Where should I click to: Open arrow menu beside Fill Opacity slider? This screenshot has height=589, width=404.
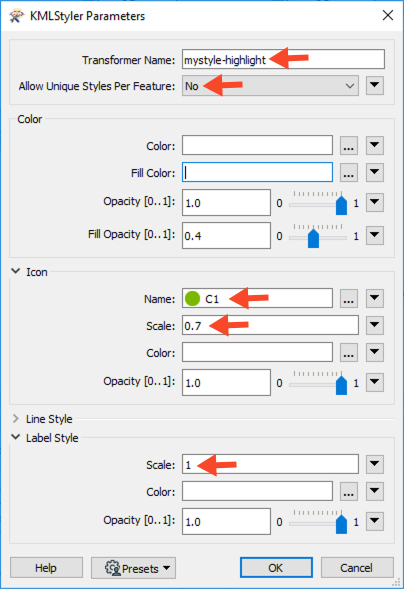click(x=375, y=235)
